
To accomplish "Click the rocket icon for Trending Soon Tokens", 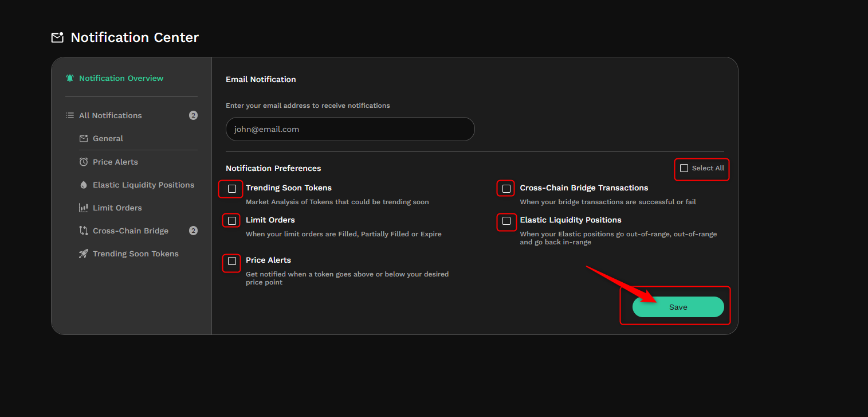I will point(84,254).
